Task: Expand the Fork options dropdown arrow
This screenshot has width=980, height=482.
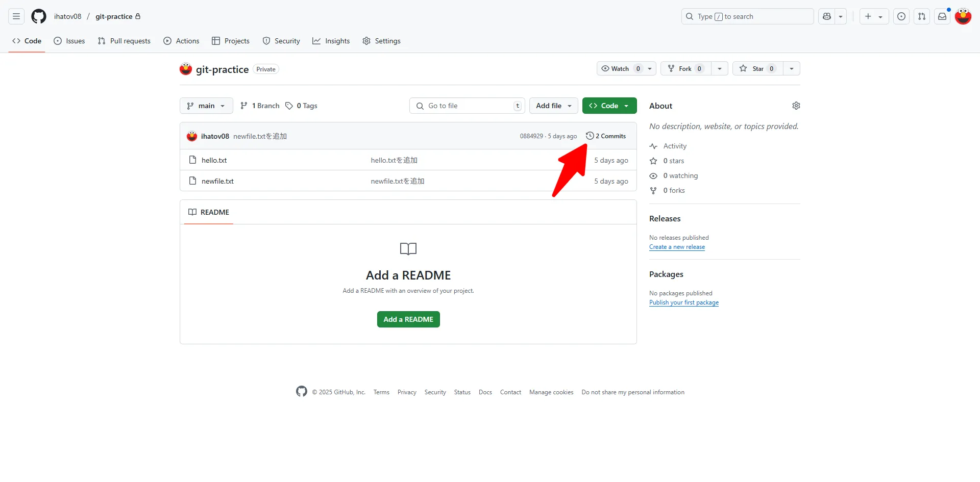Action: click(x=720, y=68)
